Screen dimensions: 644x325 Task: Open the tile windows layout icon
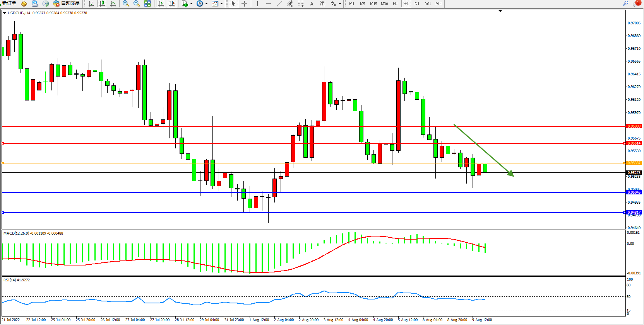click(147, 3)
